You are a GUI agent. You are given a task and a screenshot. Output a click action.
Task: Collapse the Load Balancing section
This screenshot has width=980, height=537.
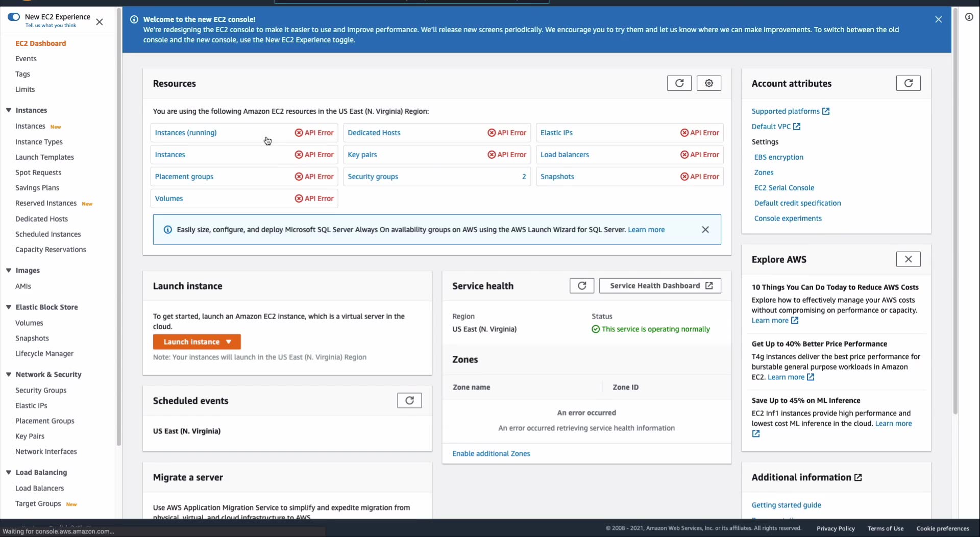point(9,473)
